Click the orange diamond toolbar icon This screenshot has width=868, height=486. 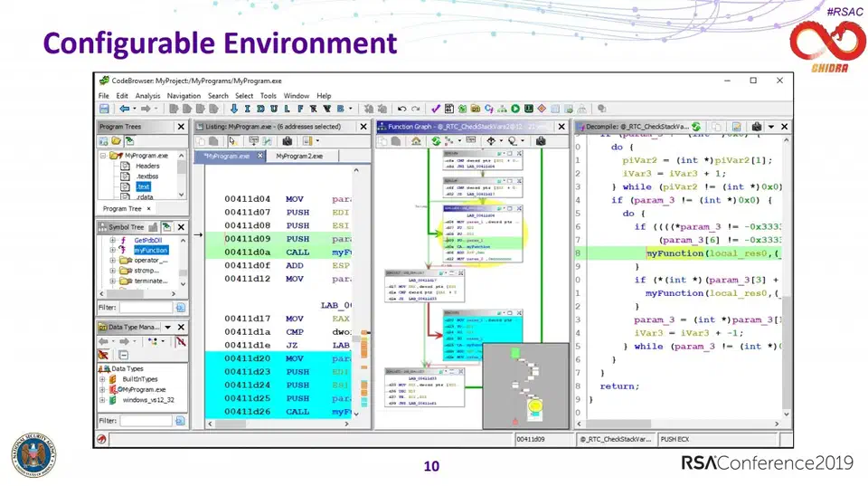pos(542,110)
